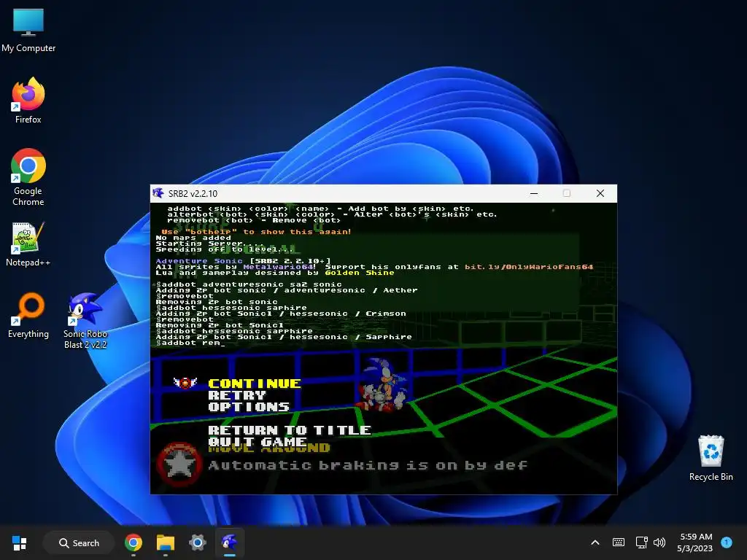Click the pause menu cursor emblem

[x=185, y=383]
